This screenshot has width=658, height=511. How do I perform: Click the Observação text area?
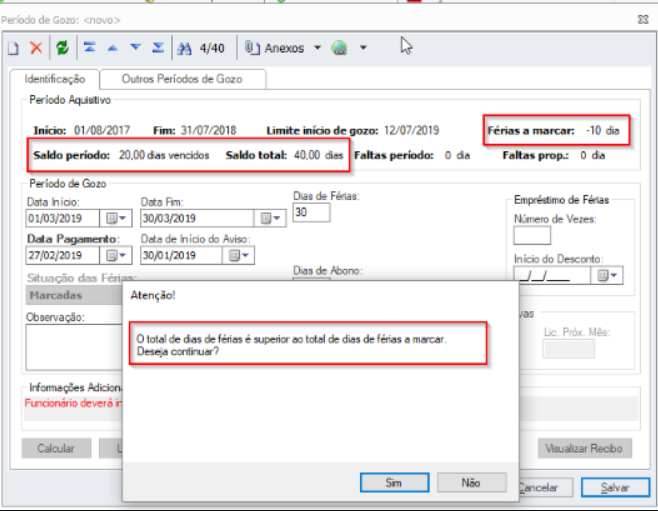click(x=74, y=347)
